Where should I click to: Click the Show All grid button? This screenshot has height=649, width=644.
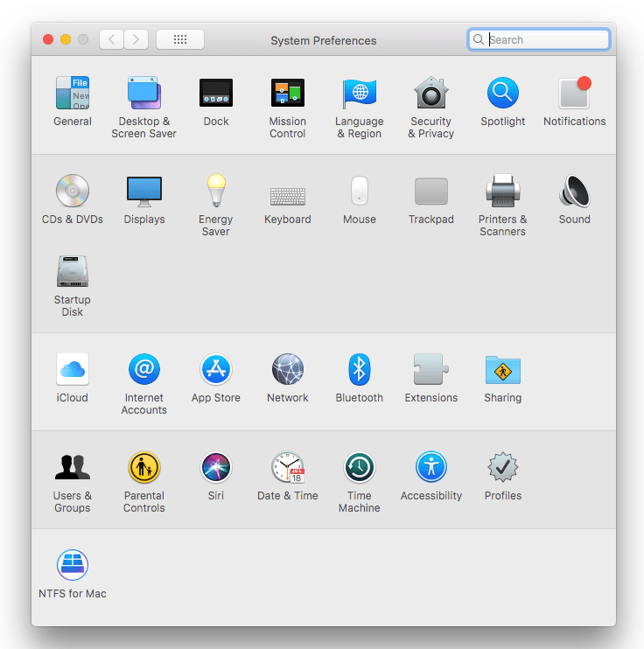[x=180, y=39]
